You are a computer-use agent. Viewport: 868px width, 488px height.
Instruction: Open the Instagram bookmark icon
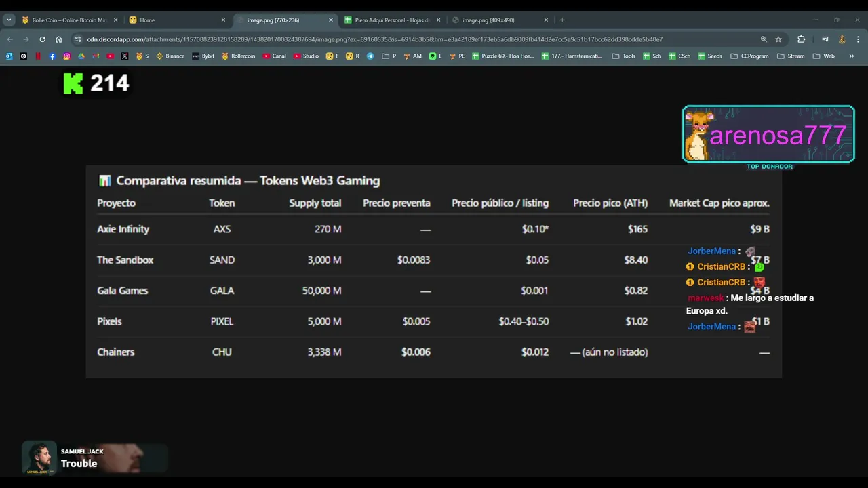66,56
